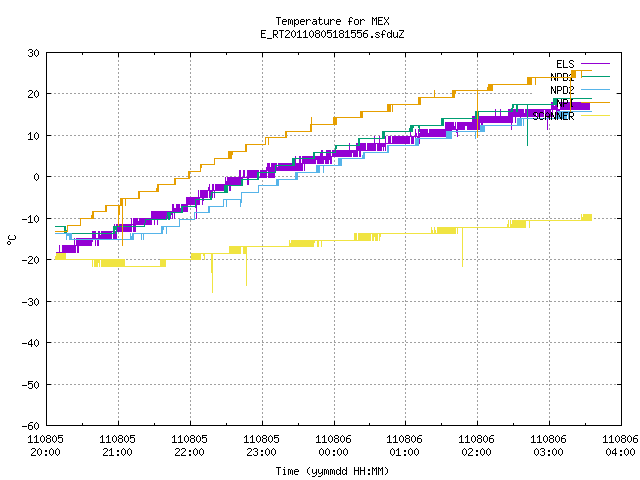The image size is (640, 480).
Task: Click the y-axis tick label 10
Action: pos(33,136)
